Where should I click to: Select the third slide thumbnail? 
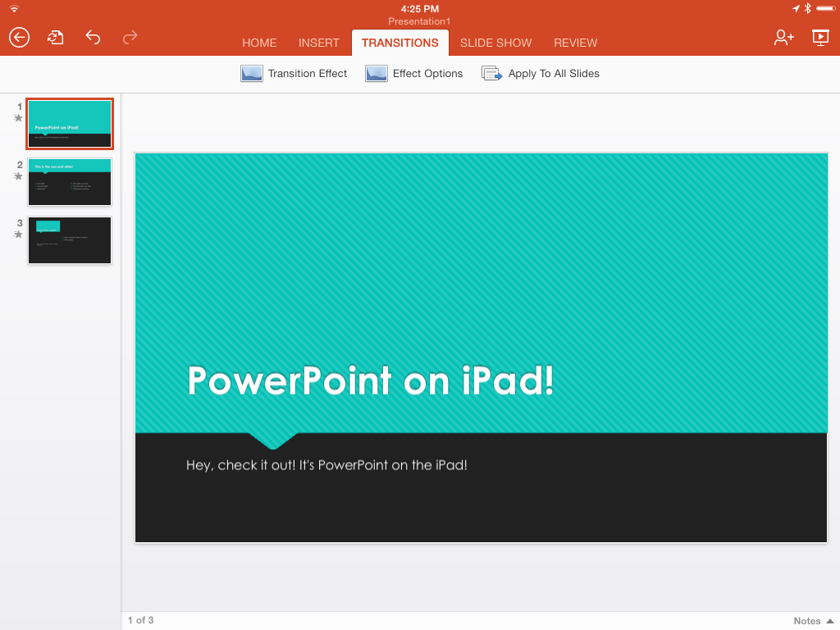pyautogui.click(x=70, y=240)
